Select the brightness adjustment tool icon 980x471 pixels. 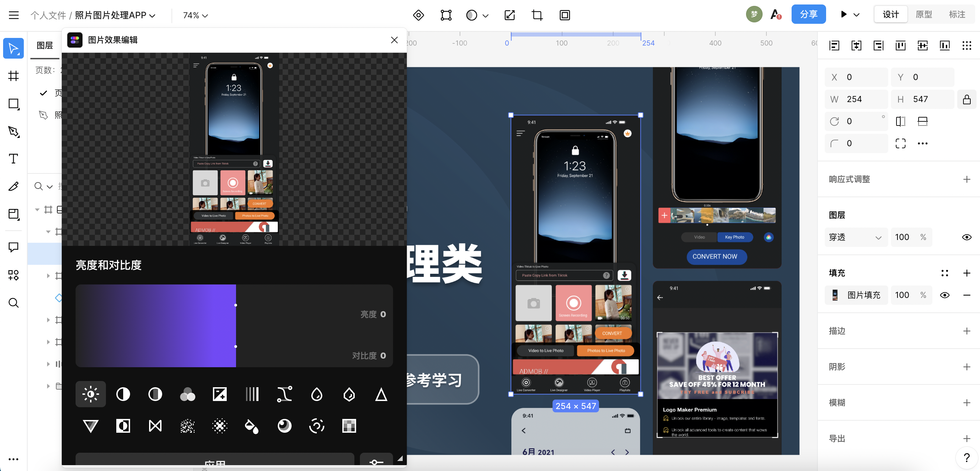90,394
